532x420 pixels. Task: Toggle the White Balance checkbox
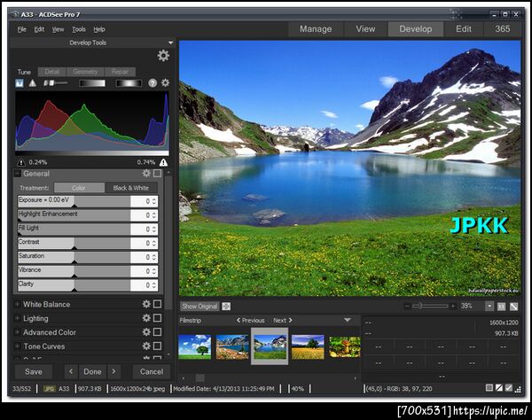158,304
